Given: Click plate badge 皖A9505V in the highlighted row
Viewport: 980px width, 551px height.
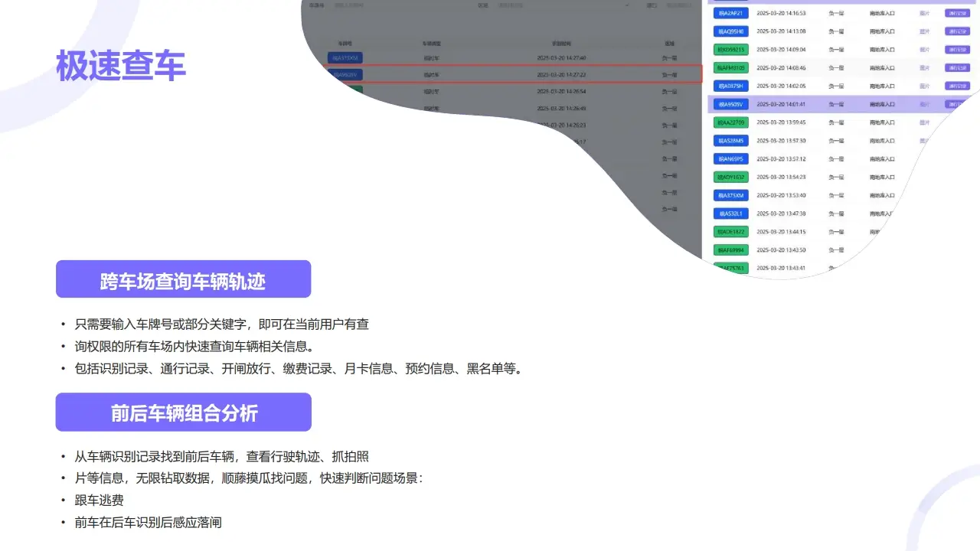Looking at the screenshot, I should pyautogui.click(x=730, y=103).
